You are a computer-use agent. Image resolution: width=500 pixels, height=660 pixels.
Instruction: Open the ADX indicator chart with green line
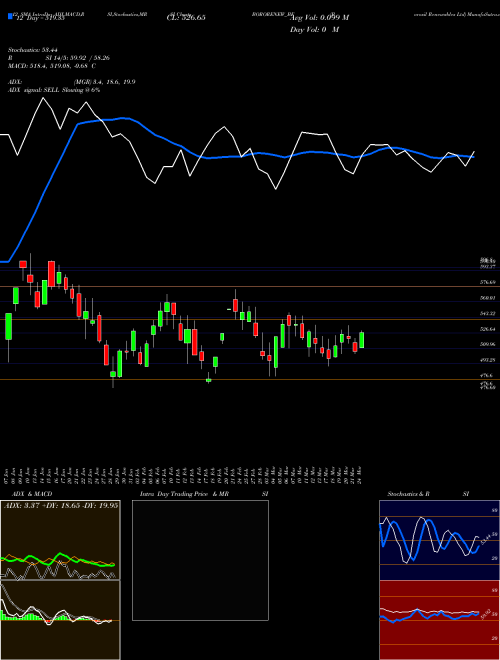(x=60, y=540)
